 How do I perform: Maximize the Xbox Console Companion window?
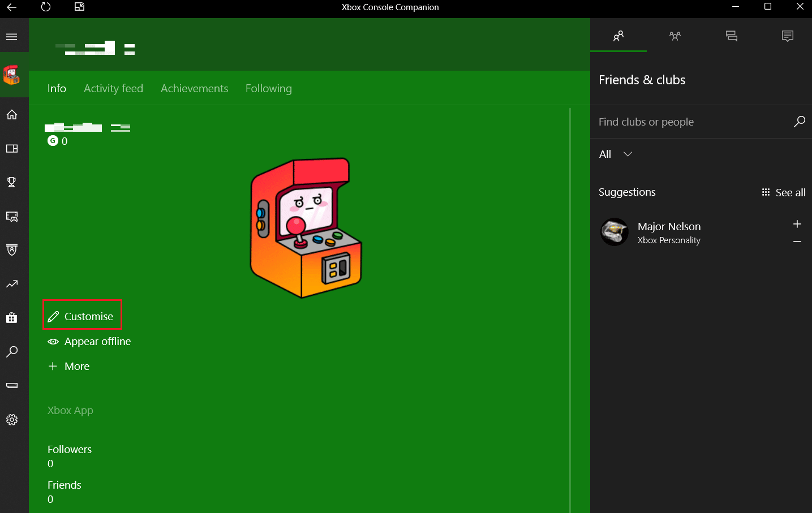768,7
